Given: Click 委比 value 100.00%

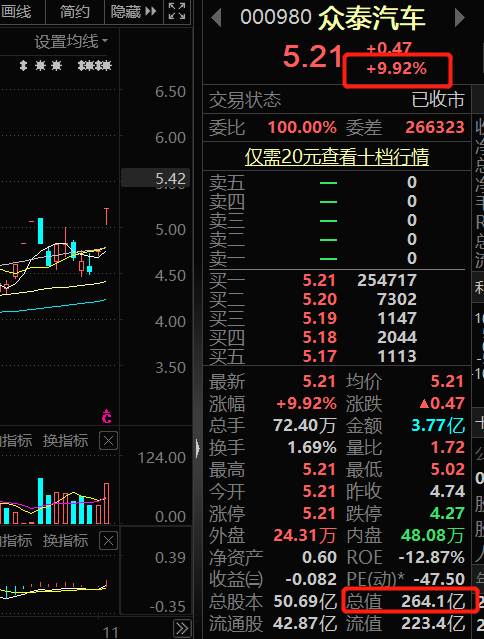Looking at the screenshot, I should [x=302, y=128].
